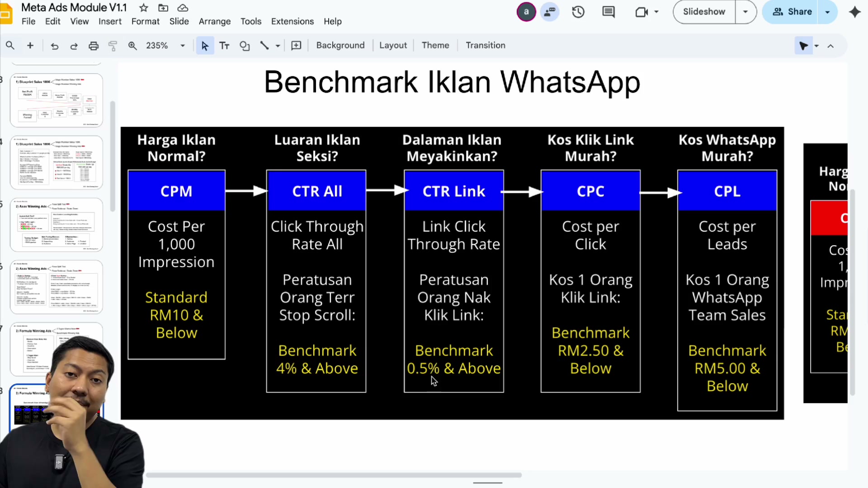This screenshot has height=488, width=868.
Task: Open the Arrange menu
Action: point(214,21)
